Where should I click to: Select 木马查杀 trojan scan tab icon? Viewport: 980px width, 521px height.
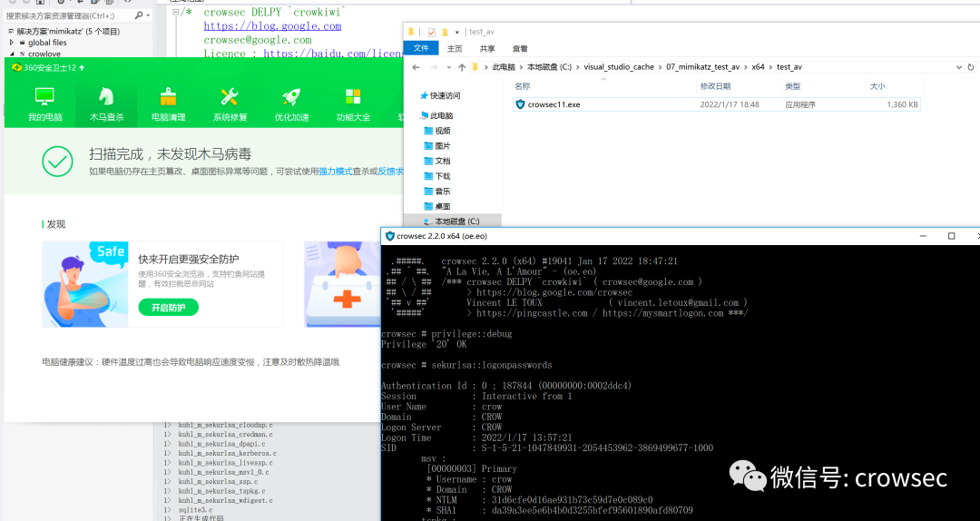[106, 96]
